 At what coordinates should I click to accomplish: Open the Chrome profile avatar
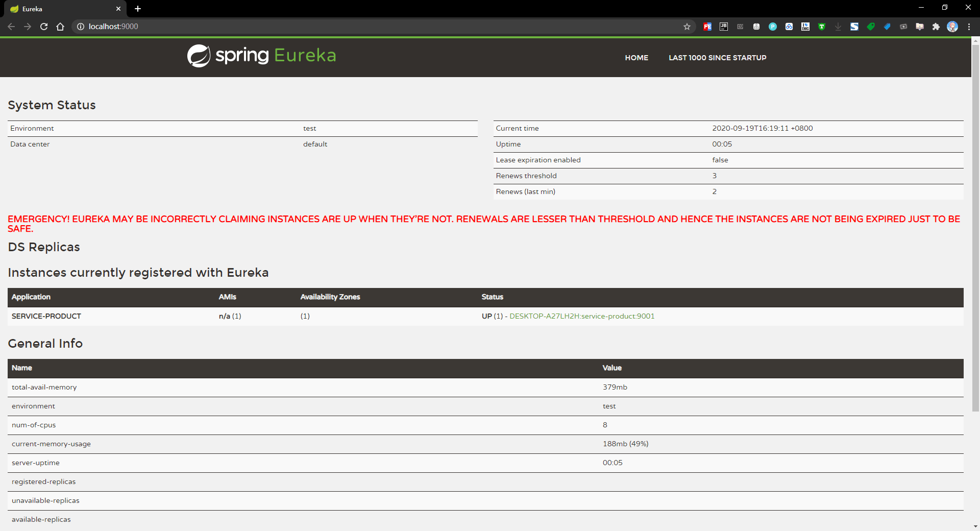(x=952, y=27)
